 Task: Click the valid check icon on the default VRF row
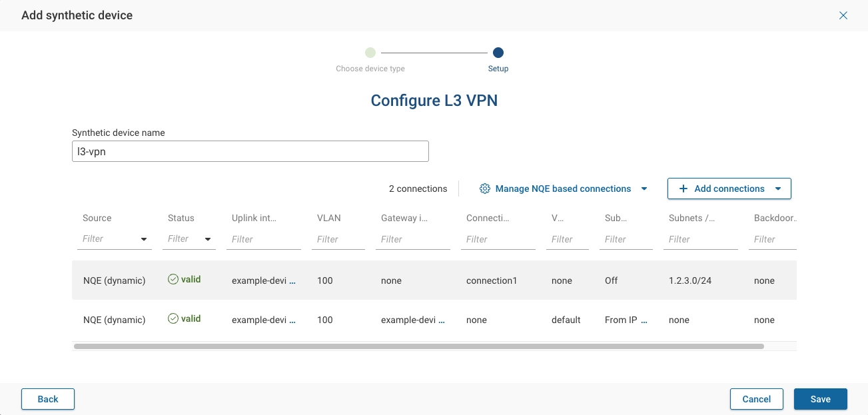[x=173, y=318]
